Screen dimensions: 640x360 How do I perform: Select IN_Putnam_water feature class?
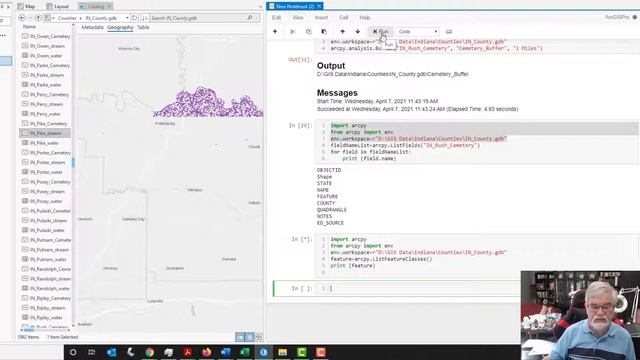[46, 259]
